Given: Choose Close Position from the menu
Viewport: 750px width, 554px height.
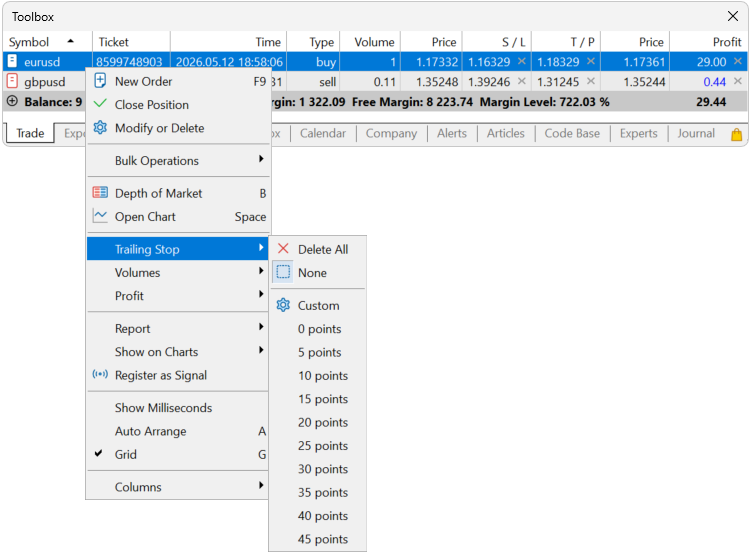Looking at the screenshot, I should pos(177,104).
